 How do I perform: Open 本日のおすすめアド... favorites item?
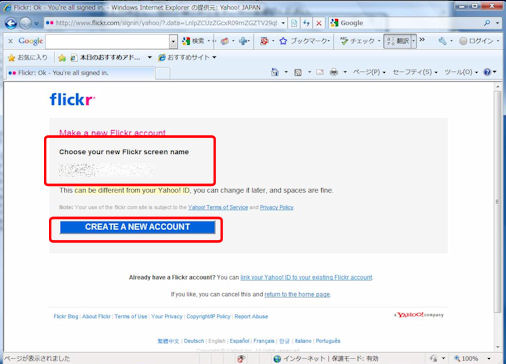point(105,58)
